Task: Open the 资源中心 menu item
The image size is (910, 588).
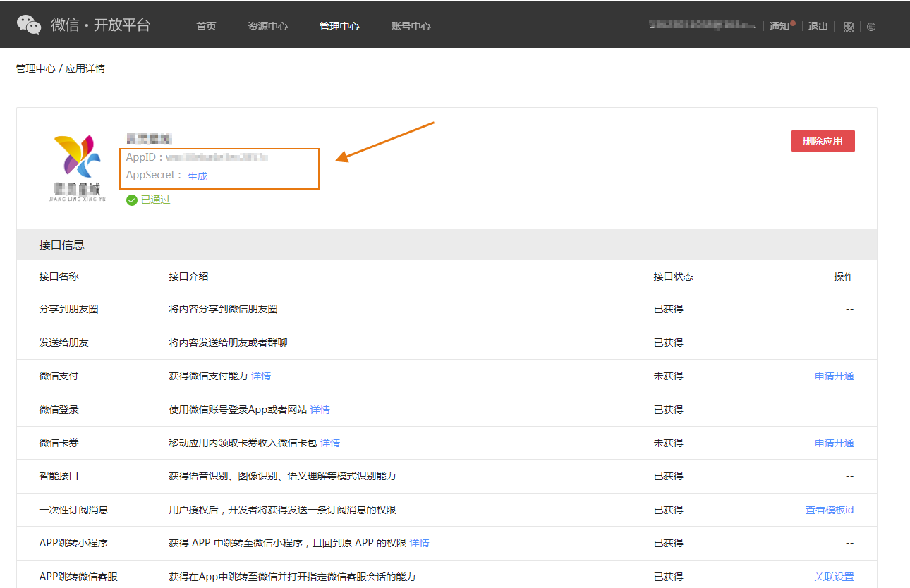Action: pyautogui.click(x=267, y=26)
